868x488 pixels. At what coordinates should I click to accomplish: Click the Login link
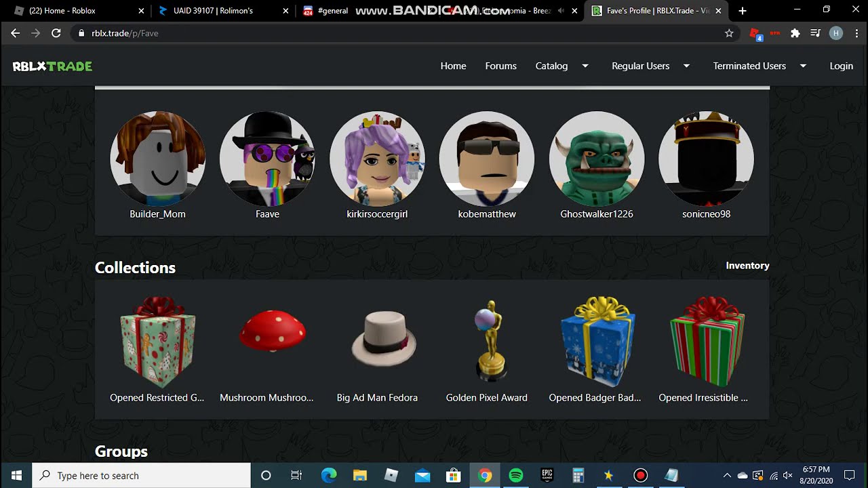tap(841, 66)
